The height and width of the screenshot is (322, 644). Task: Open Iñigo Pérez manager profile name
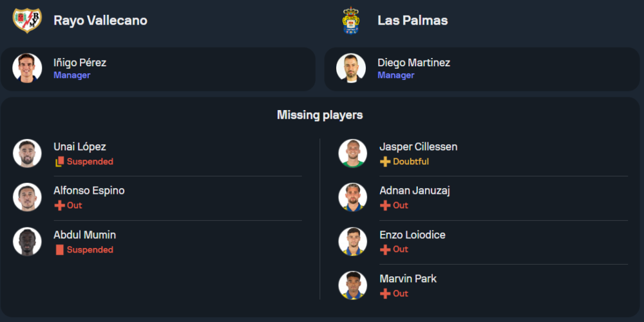[x=80, y=63]
